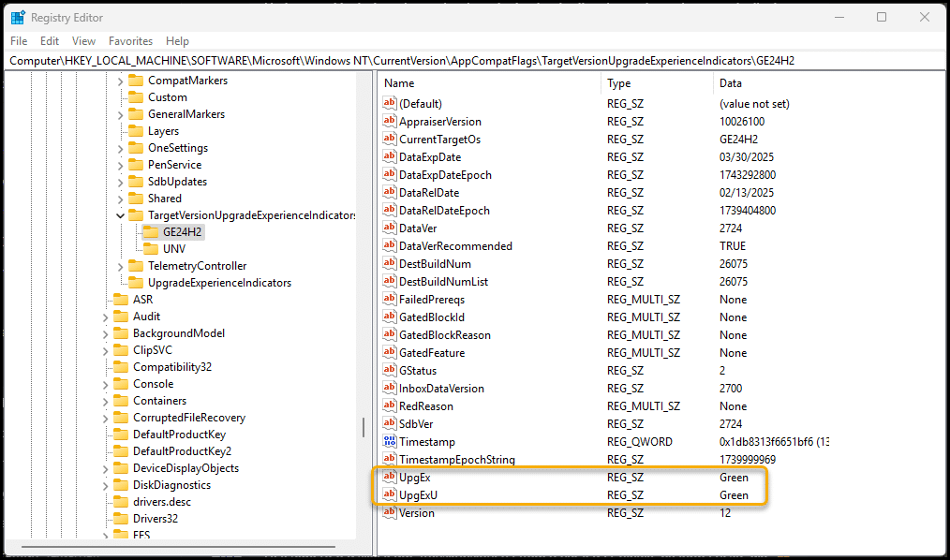Click the binary QWORD icon beside Timestamp
This screenshot has width=950, height=560.
click(390, 442)
